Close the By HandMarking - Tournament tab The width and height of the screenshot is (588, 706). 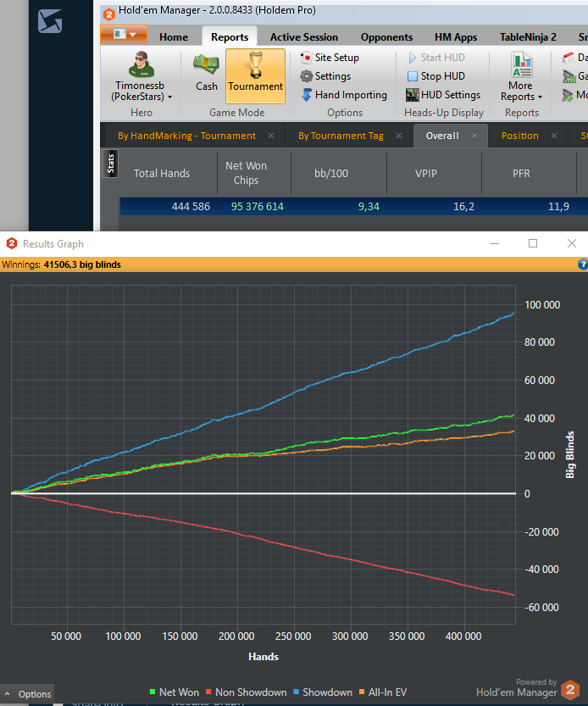[x=271, y=136]
